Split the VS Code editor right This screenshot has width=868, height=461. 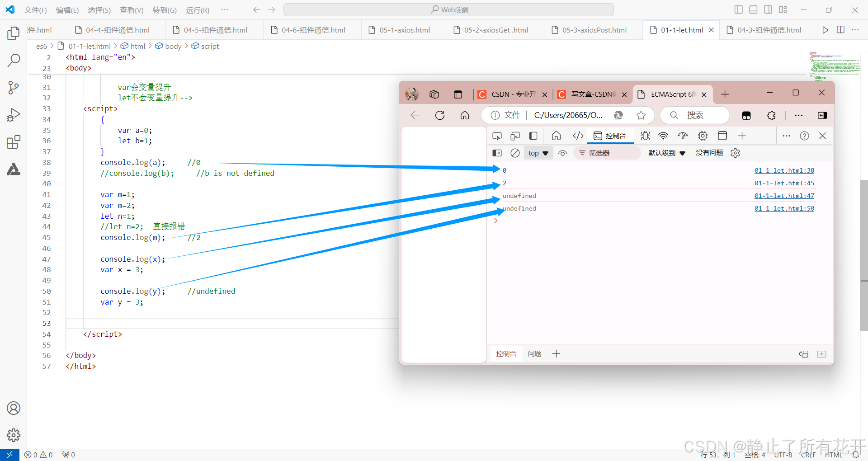[x=841, y=30]
